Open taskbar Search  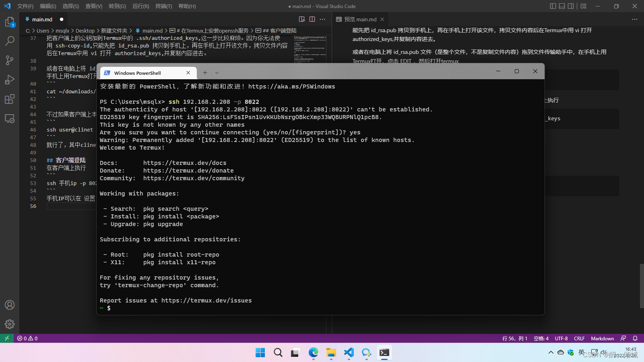coord(278,353)
